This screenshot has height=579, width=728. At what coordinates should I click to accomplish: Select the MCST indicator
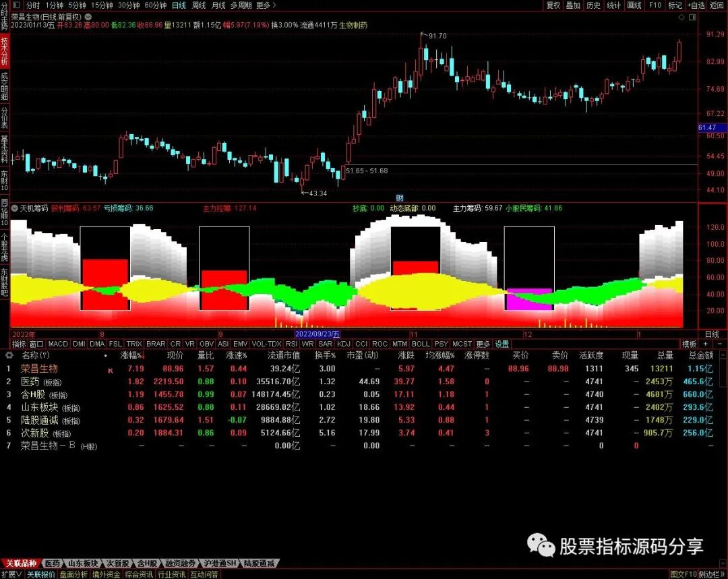click(462, 344)
